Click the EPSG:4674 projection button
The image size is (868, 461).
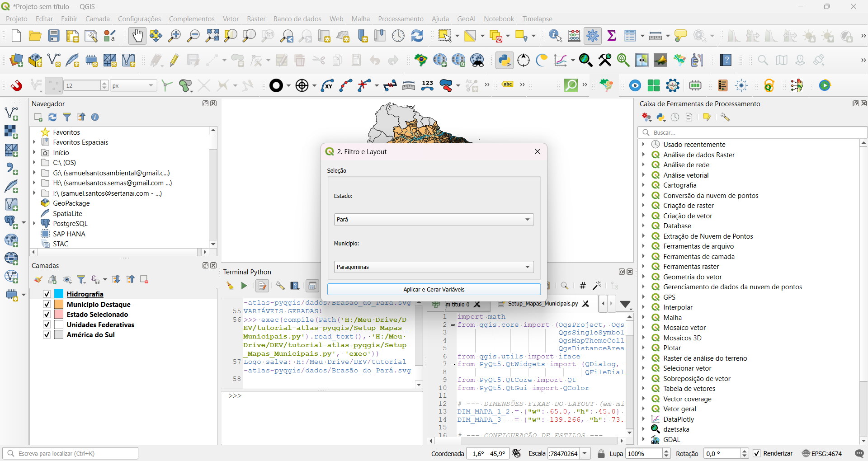pyautogui.click(x=822, y=453)
